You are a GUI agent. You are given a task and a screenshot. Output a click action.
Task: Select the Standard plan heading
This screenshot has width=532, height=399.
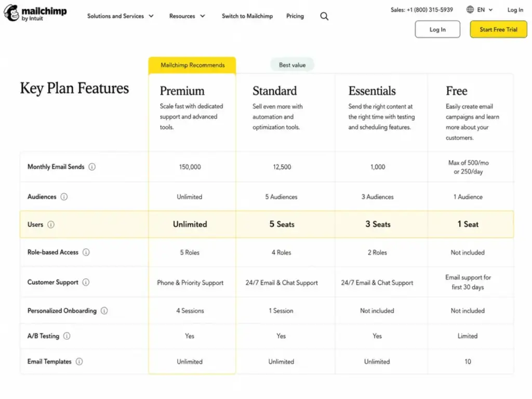pyautogui.click(x=274, y=91)
